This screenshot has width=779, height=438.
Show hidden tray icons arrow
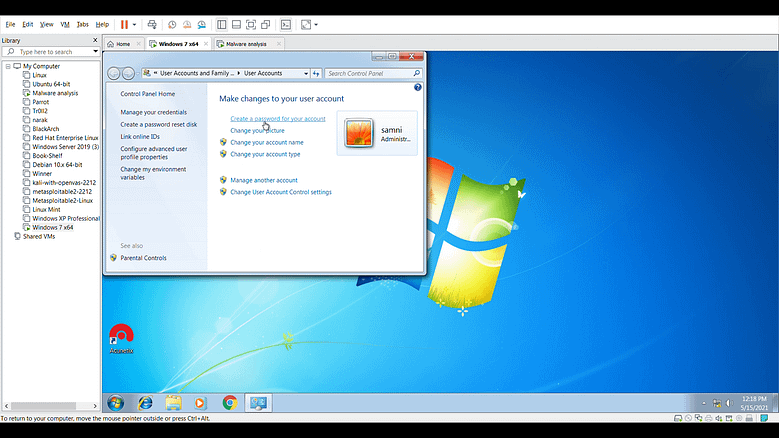click(x=703, y=403)
